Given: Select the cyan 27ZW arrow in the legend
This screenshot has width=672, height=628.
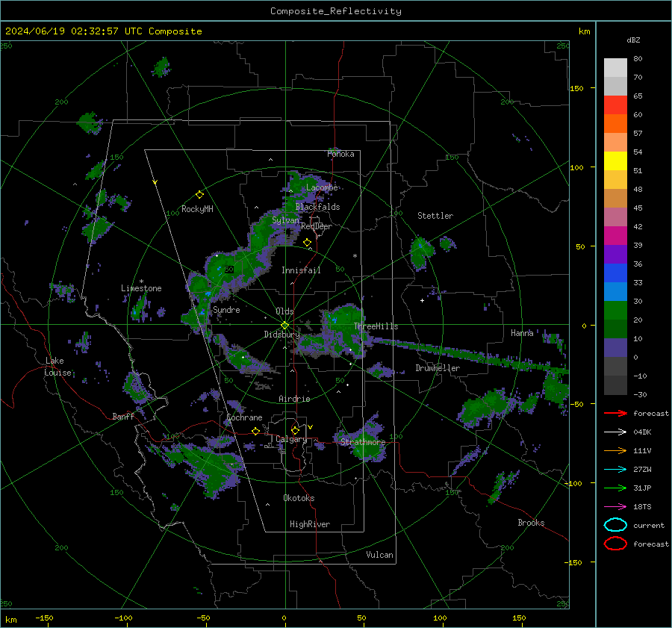Looking at the screenshot, I should (x=615, y=470).
